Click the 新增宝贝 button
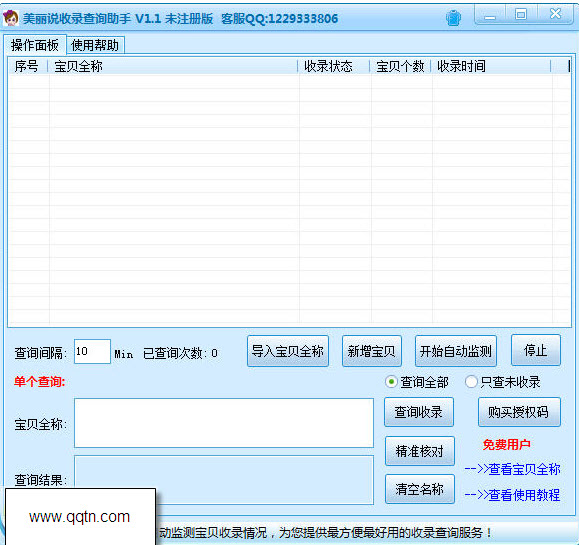579x545 pixels. (371, 351)
